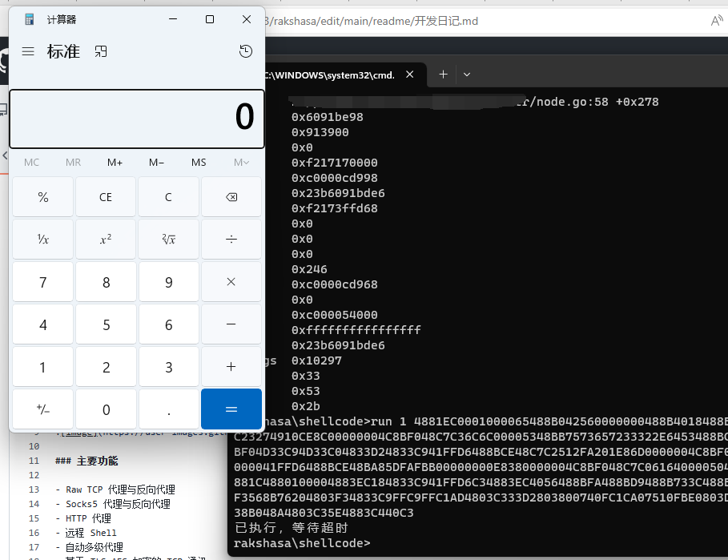
Task: Click digit 6 on the calculator
Action: tap(168, 324)
